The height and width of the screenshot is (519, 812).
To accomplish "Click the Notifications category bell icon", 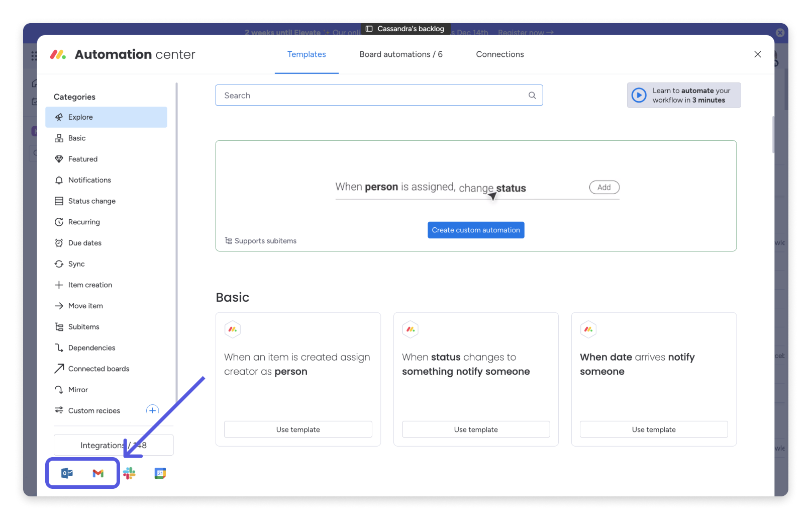I will (59, 180).
